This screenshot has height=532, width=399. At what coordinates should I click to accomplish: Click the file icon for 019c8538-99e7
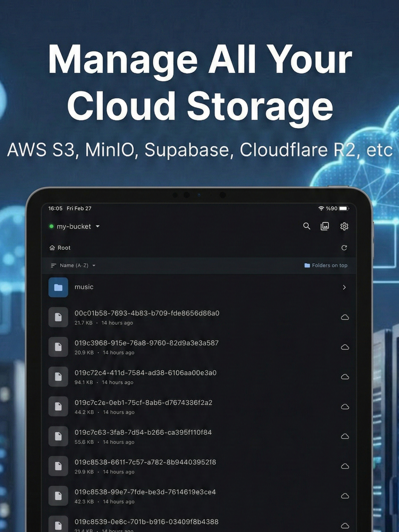tap(58, 496)
